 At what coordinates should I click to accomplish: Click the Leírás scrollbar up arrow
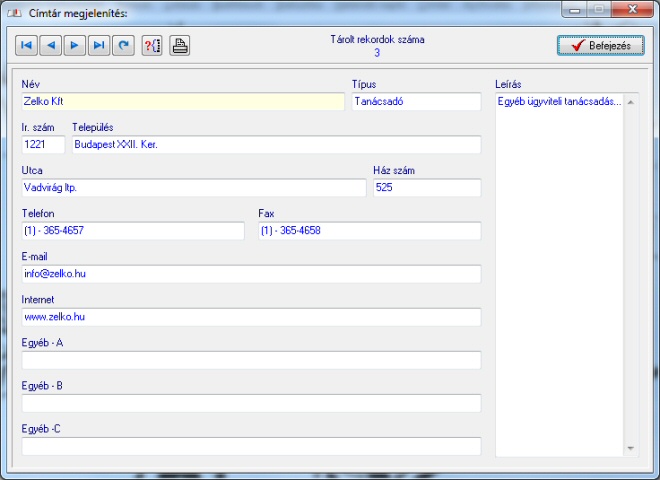tap(631, 102)
